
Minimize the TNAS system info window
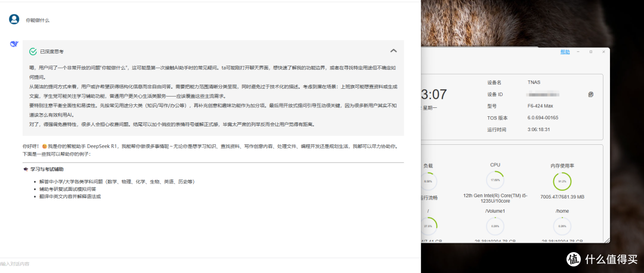click(x=578, y=52)
